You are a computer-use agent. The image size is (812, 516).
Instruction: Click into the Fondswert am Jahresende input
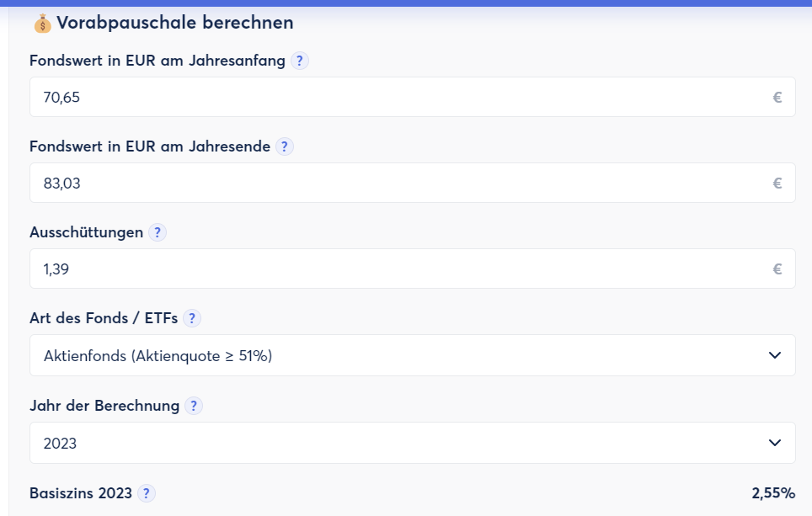pyautogui.click(x=396, y=184)
